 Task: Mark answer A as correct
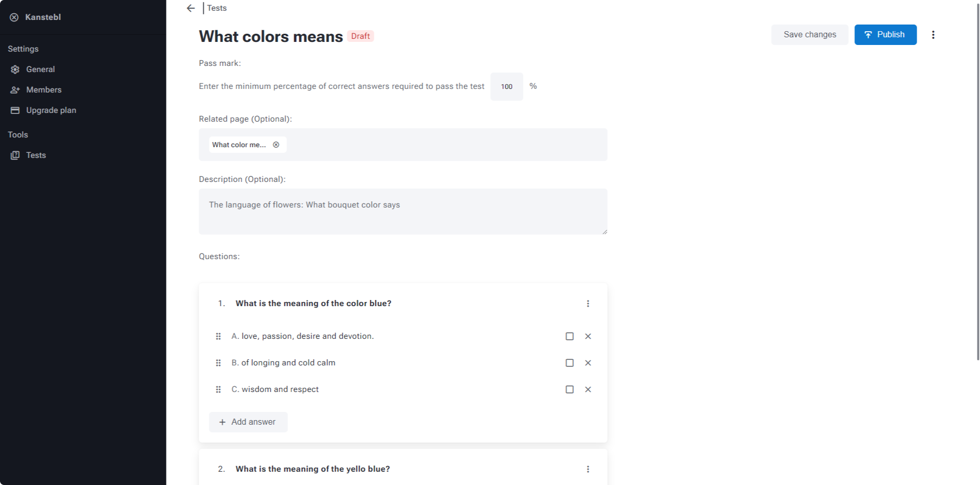[x=569, y=336]
